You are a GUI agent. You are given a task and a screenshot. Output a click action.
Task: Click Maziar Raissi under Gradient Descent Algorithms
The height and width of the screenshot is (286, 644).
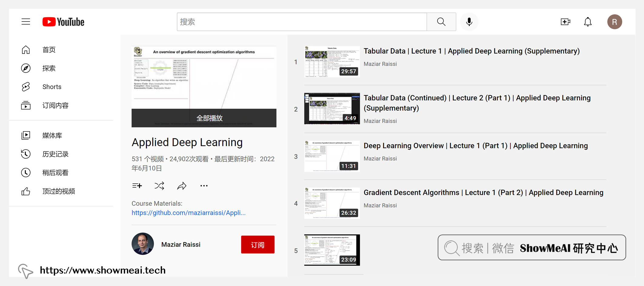(x=380, y=205)
